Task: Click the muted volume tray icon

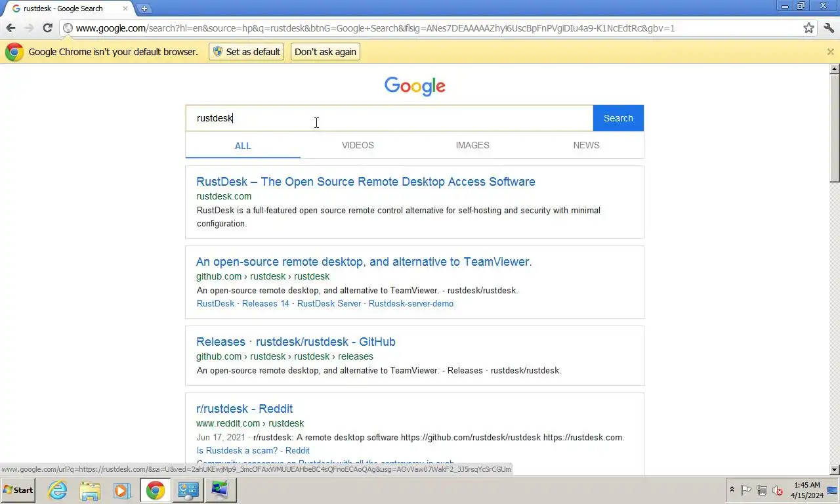Action: pyautogui.click(x=778, y=490)
